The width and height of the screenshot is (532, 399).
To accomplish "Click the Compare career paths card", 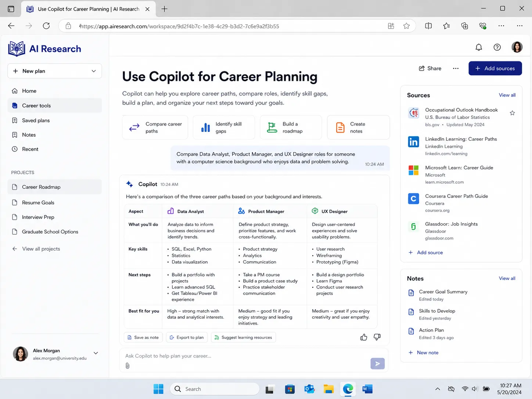I will 155,127.
